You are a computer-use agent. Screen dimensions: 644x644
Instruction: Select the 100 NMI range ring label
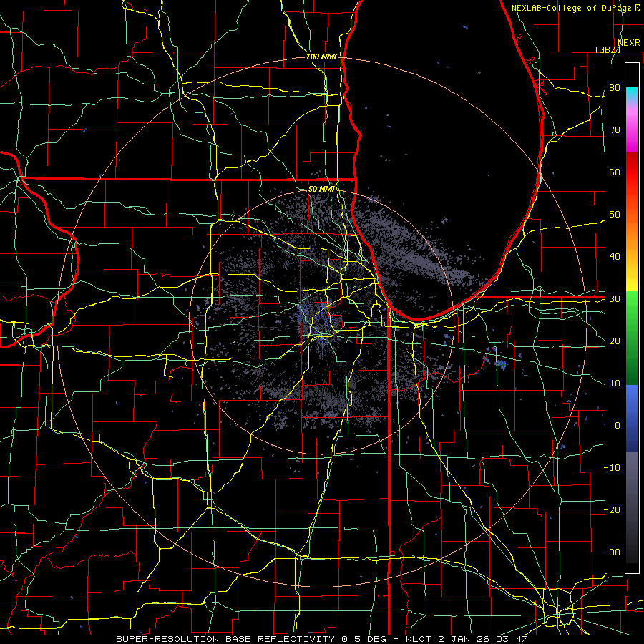pyautogui.click(x=321, y=57)
